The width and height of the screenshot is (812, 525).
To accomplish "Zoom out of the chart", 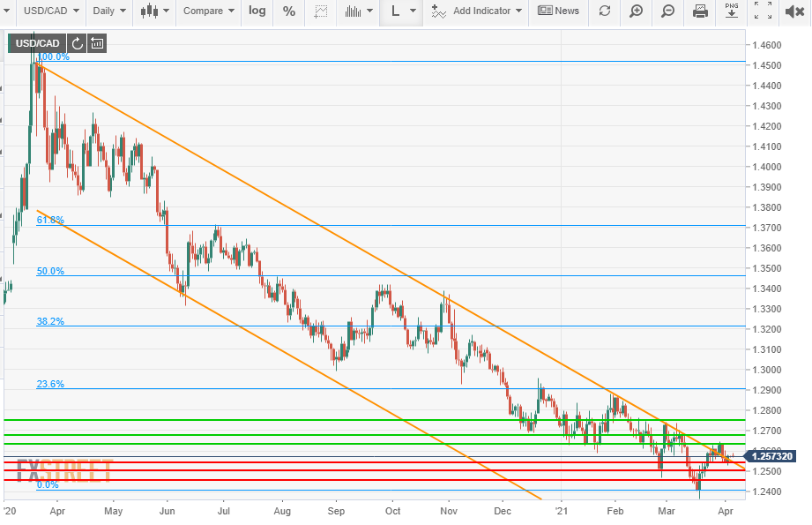I will click(x=667, y=11).
